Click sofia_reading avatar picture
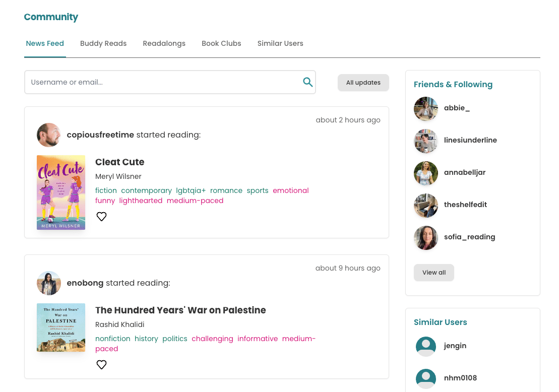559x392 pixels. [x=425, y=238]
